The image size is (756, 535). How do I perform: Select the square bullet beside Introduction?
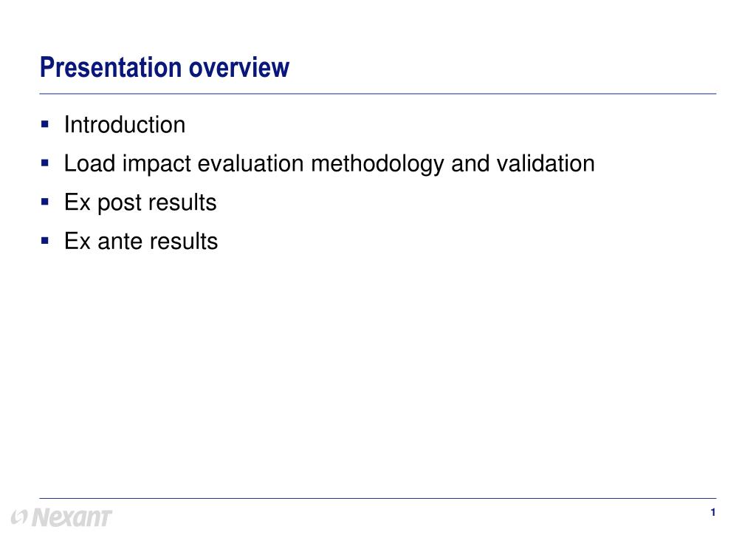[45, 124]
